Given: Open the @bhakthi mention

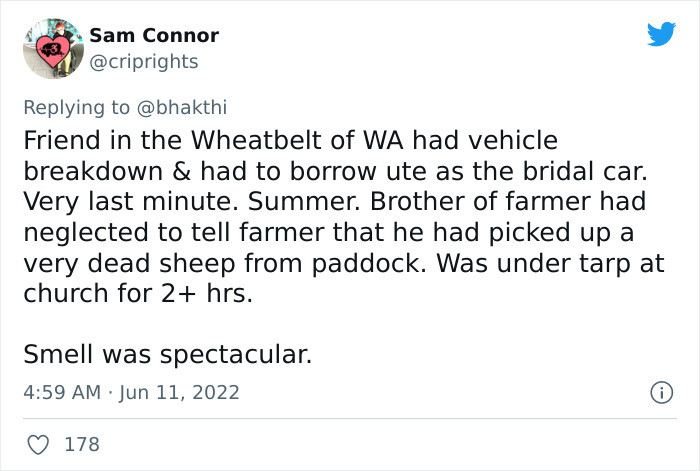Looking at the screenshot, I should coord(182,108).
